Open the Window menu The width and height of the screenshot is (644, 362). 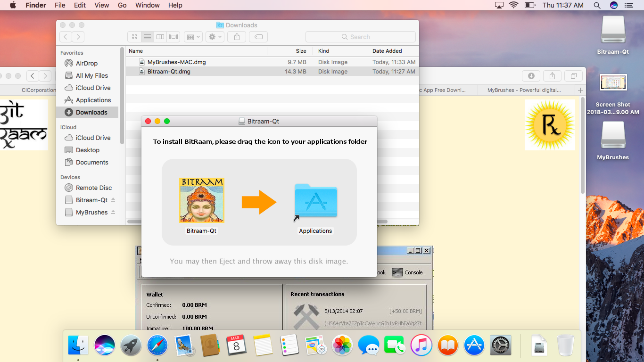click(147, 5)
